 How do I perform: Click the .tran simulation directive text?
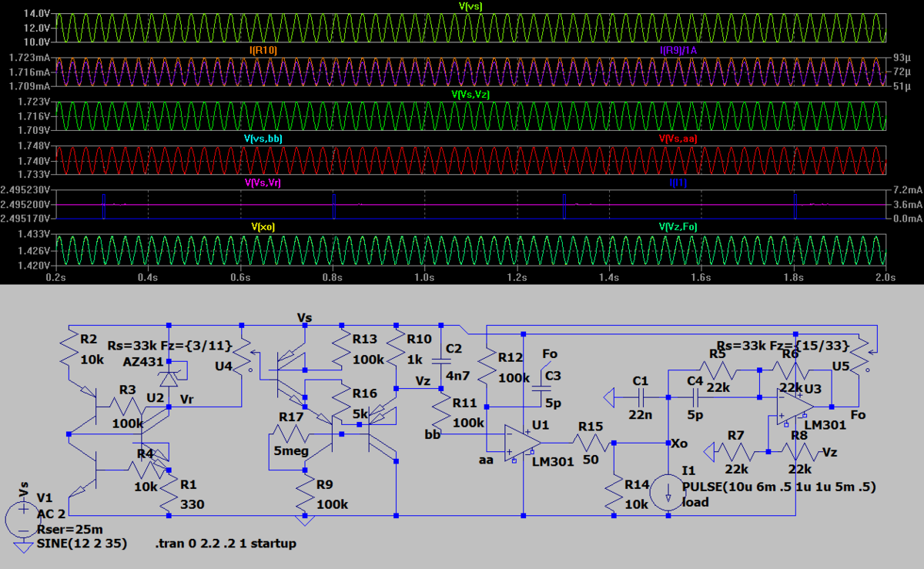(x=226, y=544)
